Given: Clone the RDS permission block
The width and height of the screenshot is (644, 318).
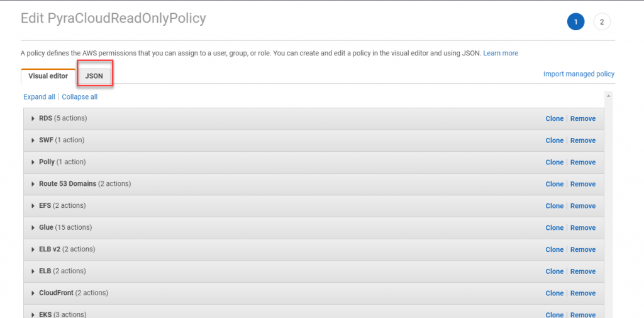Looking at the screenshot, I should [x=554, y=118].
